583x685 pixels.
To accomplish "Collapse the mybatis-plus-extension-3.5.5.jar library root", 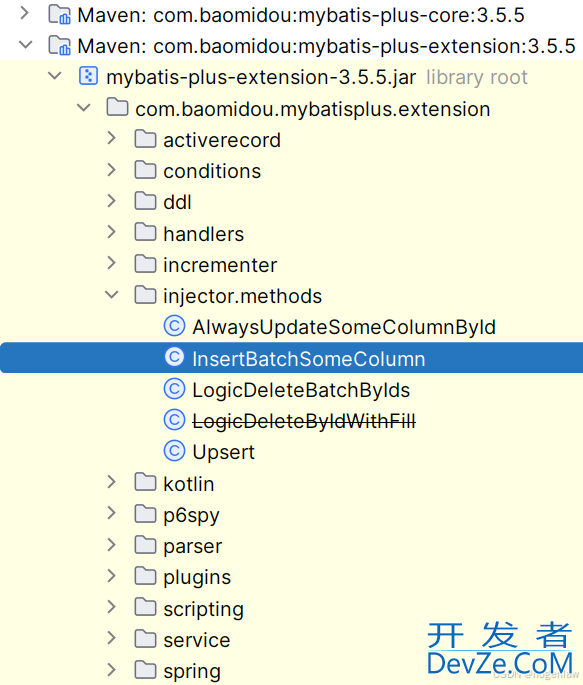I will [55, 76].
